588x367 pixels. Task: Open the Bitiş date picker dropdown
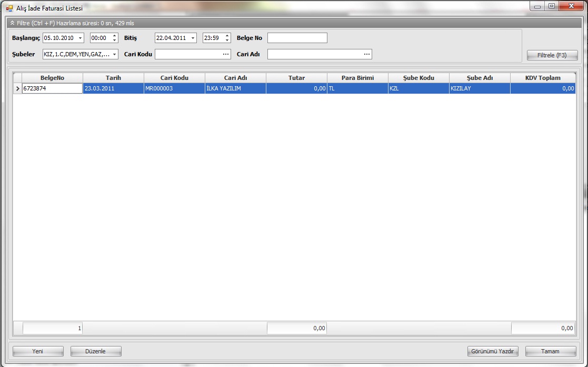[x=193, y=38]
